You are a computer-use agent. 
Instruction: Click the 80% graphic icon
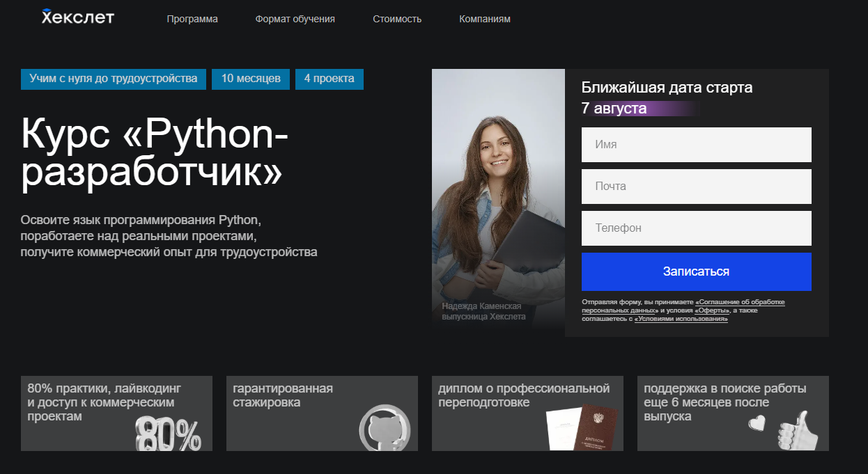[x=168, y=434]
